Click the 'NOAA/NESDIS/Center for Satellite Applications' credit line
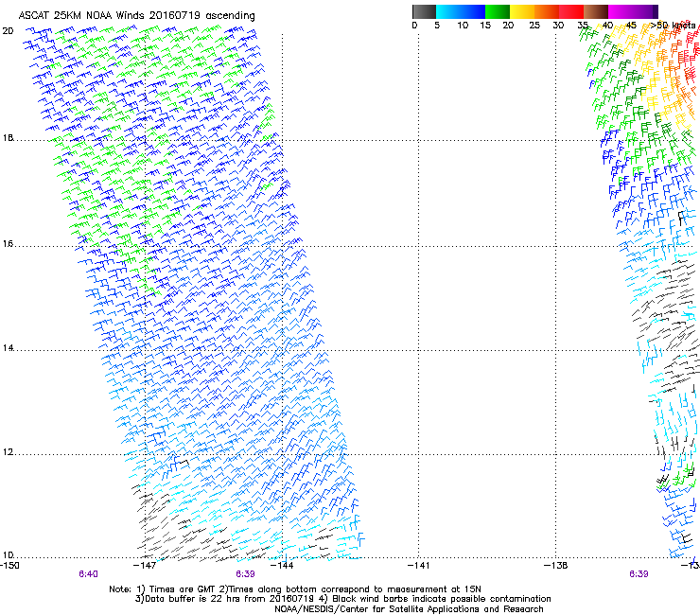700x615 pixels. click(x=409, y=609)
